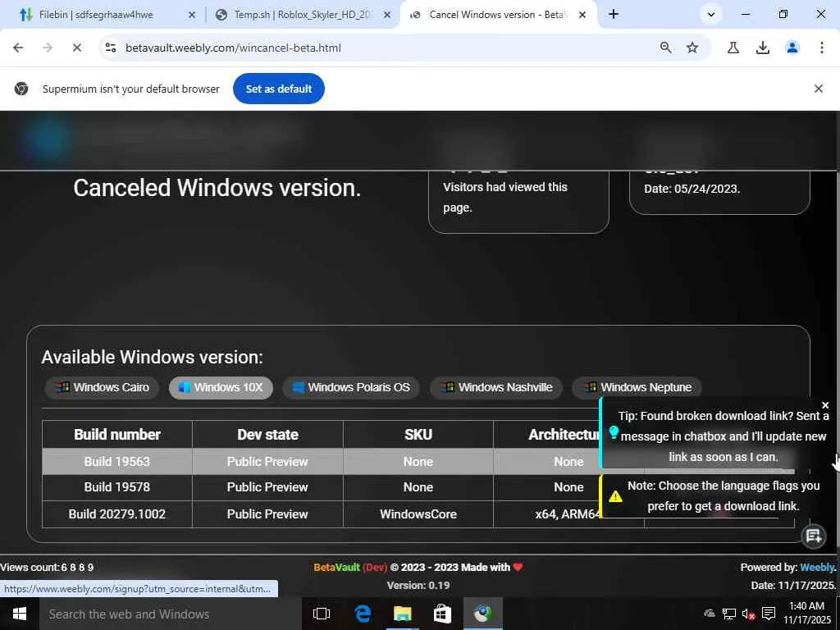Select the Windows Polaris OS tab
The image size is (840, 630).
tap(351, 387)
